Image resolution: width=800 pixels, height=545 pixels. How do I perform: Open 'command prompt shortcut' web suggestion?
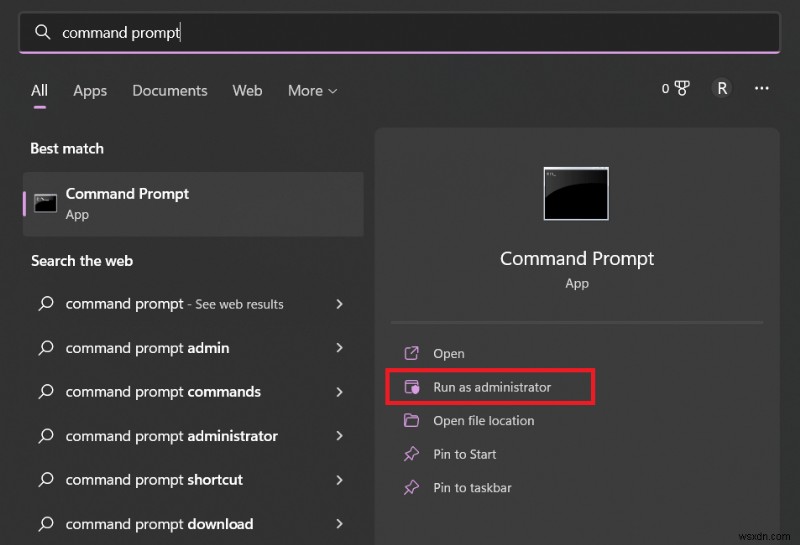click(x=193, y=480)
